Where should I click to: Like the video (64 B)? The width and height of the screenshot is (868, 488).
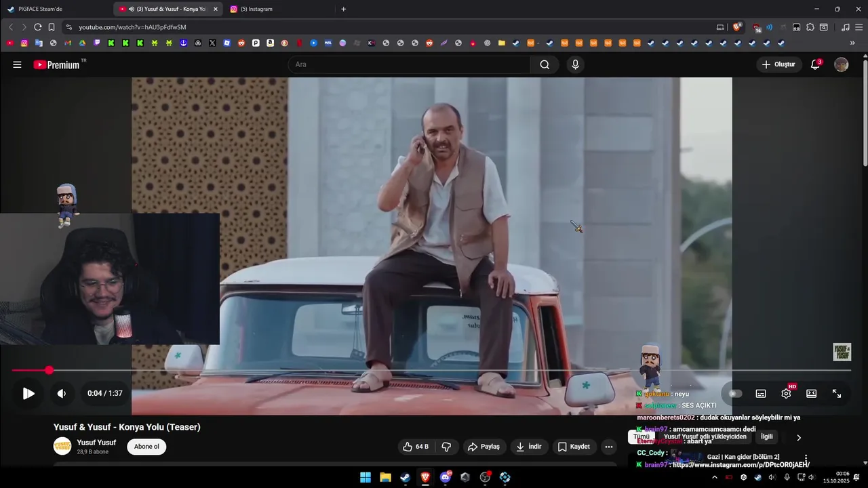tap(415, 447)
